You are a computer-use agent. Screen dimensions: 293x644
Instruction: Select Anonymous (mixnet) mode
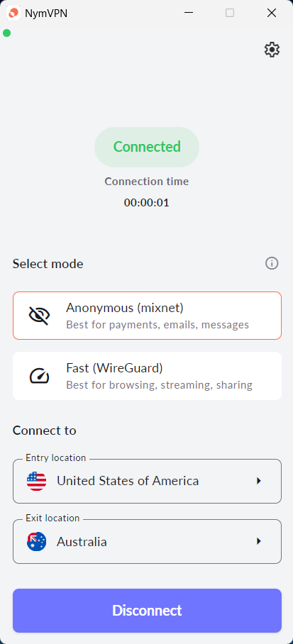(x=147, y=316)
